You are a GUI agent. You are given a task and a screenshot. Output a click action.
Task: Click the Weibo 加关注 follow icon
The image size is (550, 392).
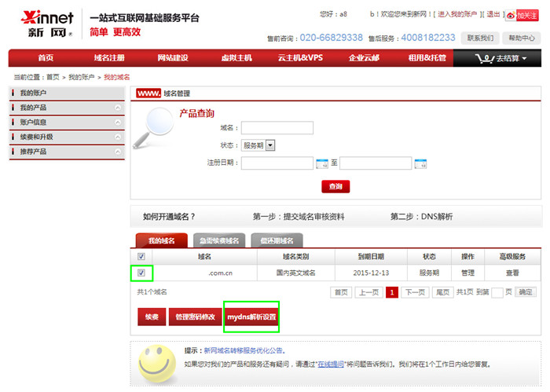tap(522, 15)
